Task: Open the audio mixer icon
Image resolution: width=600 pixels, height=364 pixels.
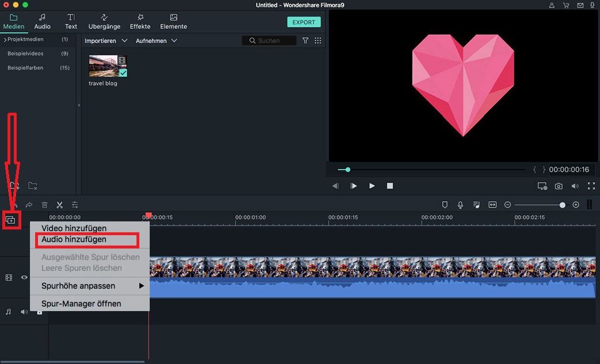Action: coord(476,205)
